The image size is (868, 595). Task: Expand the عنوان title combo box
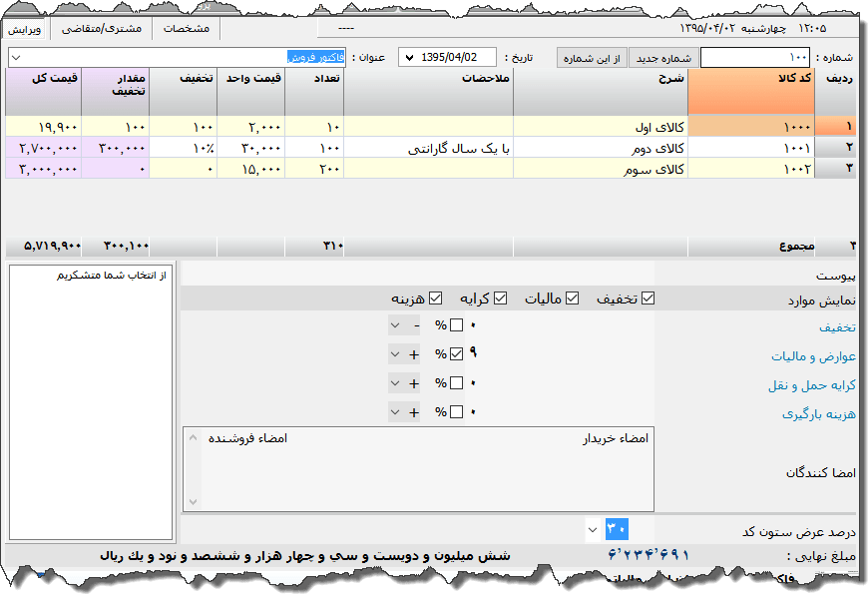click(x=15, y=58)
